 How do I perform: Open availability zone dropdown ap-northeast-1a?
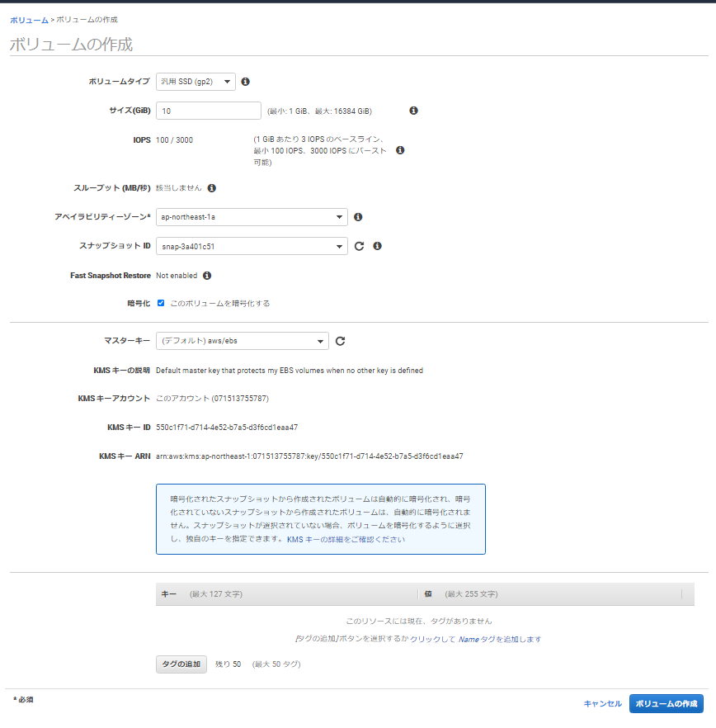click(252, 217)
